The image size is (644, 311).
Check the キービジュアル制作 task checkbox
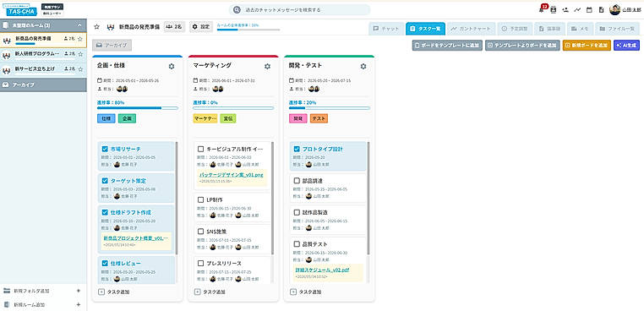[201, 149]
